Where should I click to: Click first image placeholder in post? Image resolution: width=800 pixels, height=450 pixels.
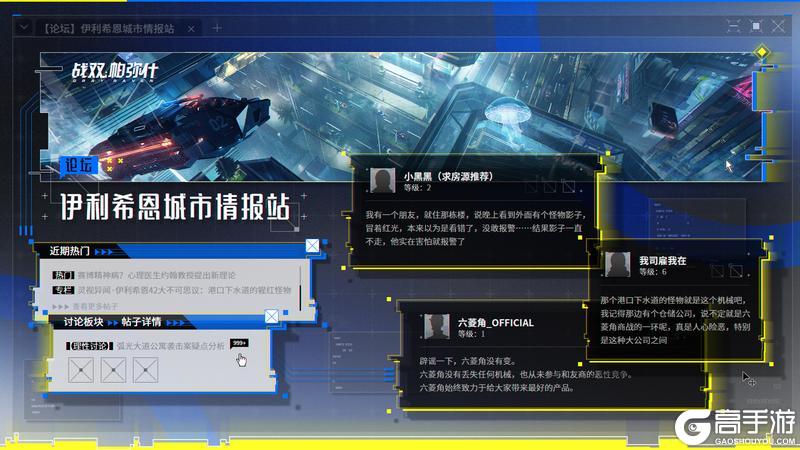81,370
